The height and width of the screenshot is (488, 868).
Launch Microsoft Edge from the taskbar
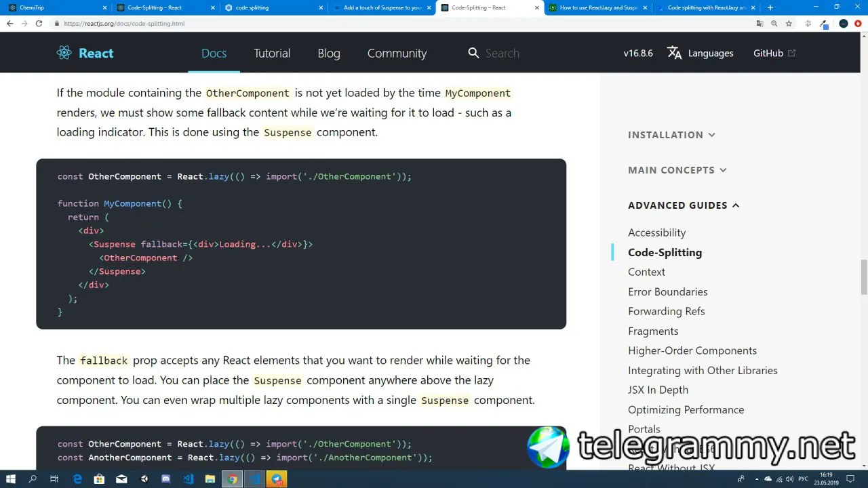coord(77,479)
